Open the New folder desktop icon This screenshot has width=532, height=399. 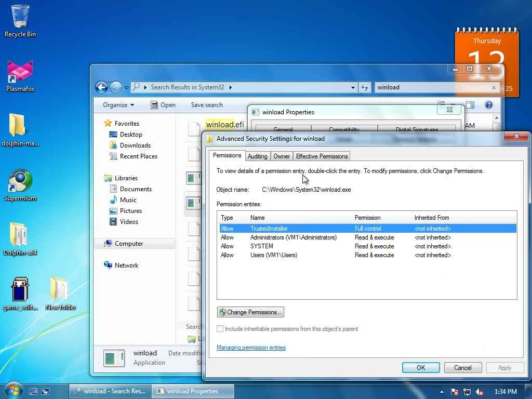[60, 294]
